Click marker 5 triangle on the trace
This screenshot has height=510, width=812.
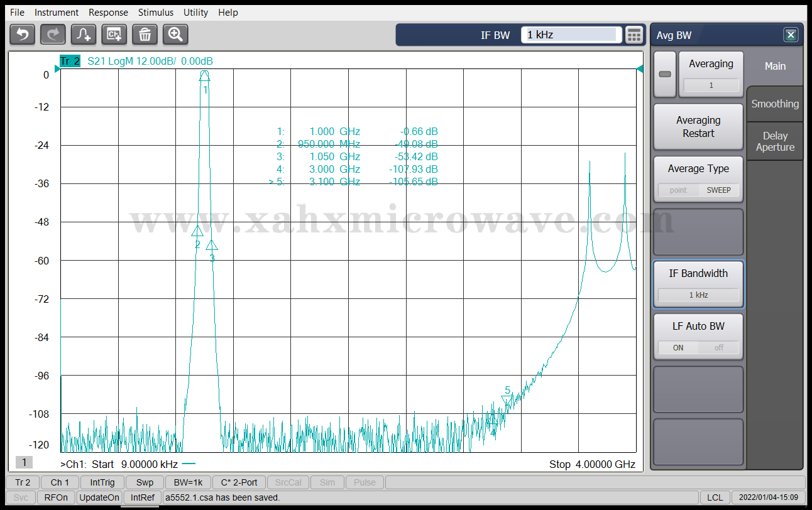(507, 399)
